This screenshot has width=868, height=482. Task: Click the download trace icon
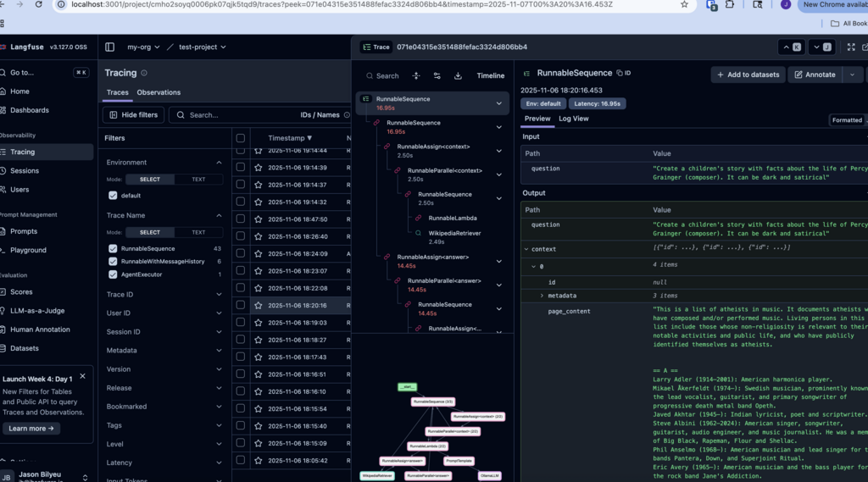click(458, 75)
